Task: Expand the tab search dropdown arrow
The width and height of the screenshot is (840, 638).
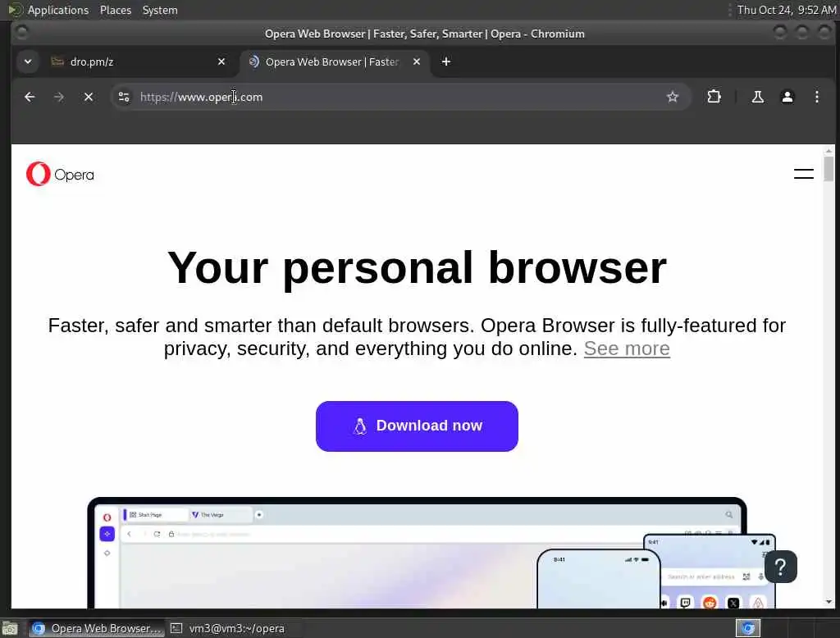Action: [28, 62]
